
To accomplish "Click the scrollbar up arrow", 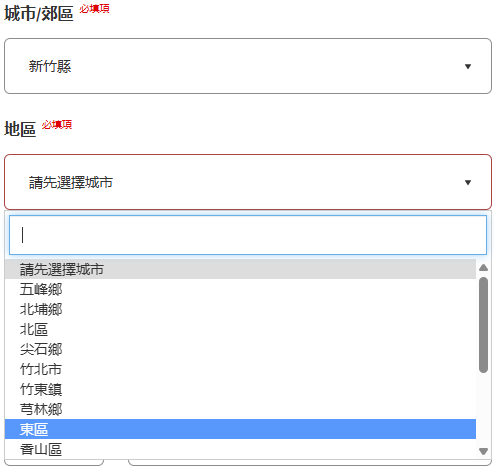I will click(483, 268).
